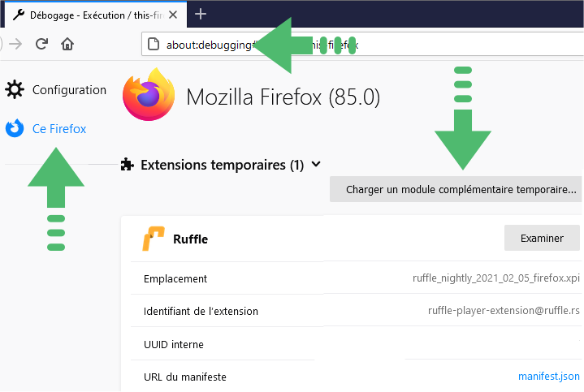Select the Ce Firefox sidebar icon
The width and height of the screenshot is (584, 392).
pyautogui.click(x=15, y=128)
